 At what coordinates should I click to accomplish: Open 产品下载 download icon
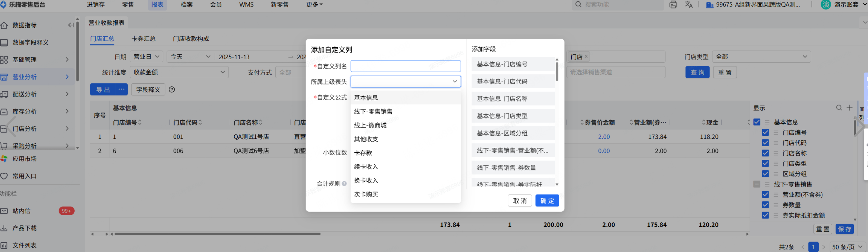[4, 228]
